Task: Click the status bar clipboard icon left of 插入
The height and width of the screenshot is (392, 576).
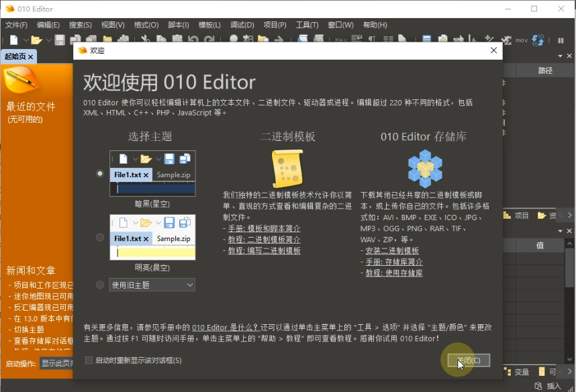Action: coord(538,386)
